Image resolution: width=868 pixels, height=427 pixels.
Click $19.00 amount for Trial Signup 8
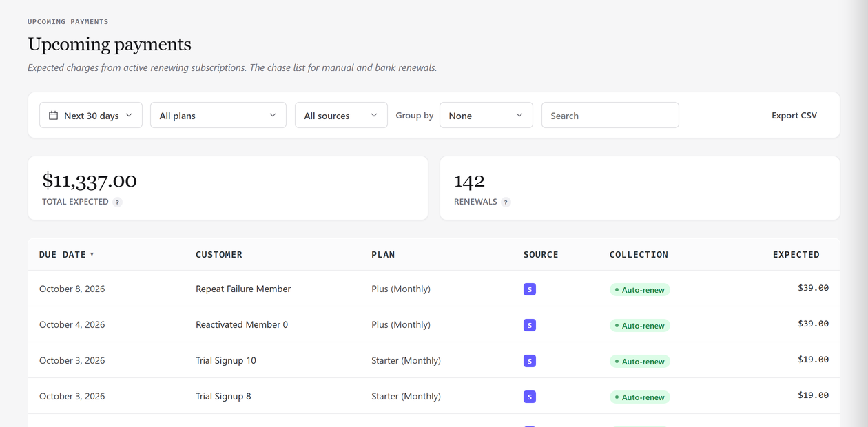click(813, 395)
